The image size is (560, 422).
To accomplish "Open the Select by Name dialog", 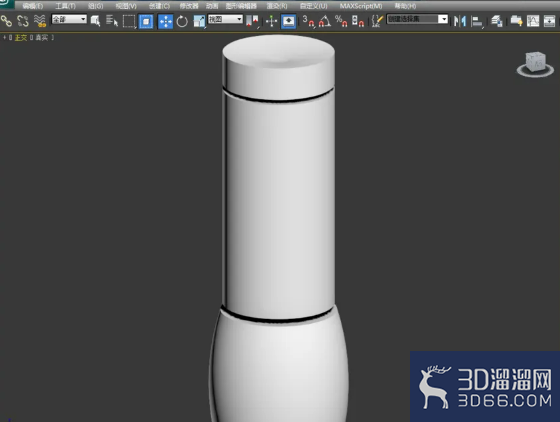I will [x=112, y=21].
